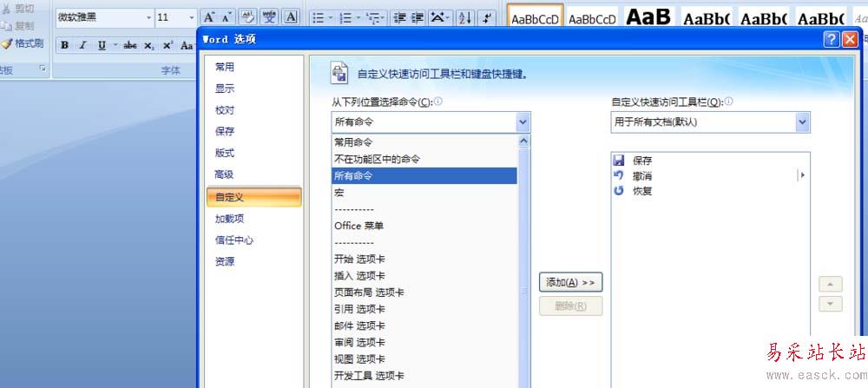The width and height of the screenshot is (868, 388).
Task: Apply Underline formatting in the ribbon
Action: (102, 45)
